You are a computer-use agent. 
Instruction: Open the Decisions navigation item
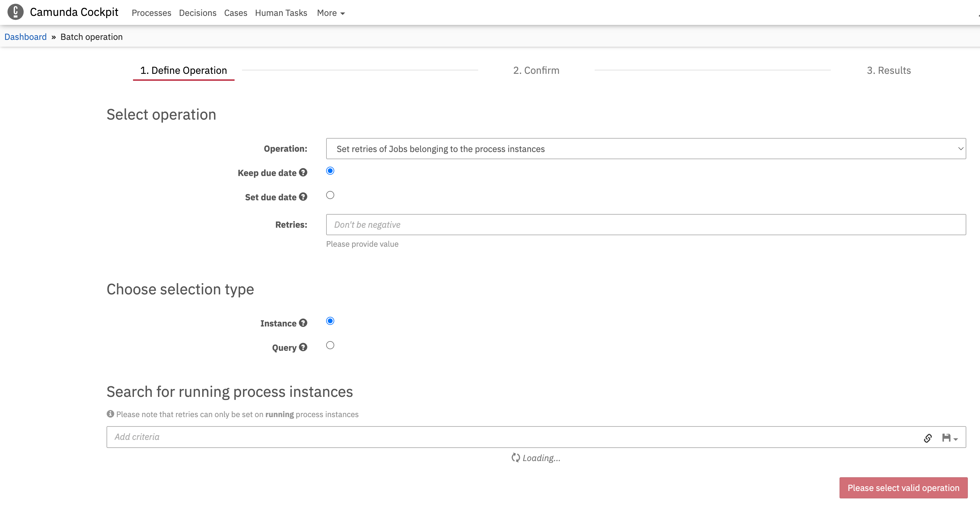pos(197,13)
